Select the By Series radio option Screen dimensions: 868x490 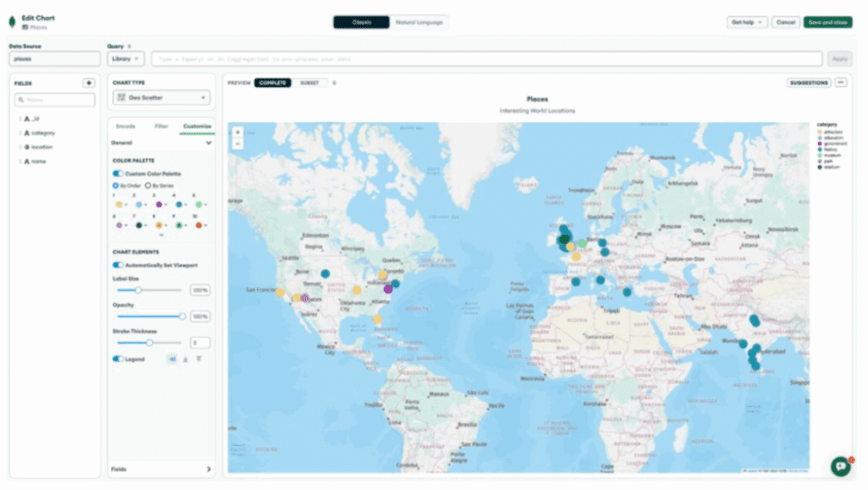(x=147, y=185)
